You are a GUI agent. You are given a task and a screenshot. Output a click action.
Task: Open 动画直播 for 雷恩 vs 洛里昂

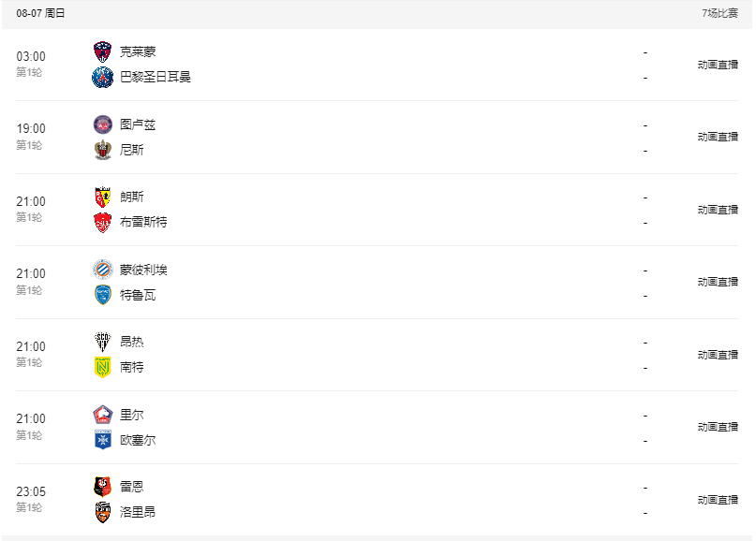[x=718, y=500]
